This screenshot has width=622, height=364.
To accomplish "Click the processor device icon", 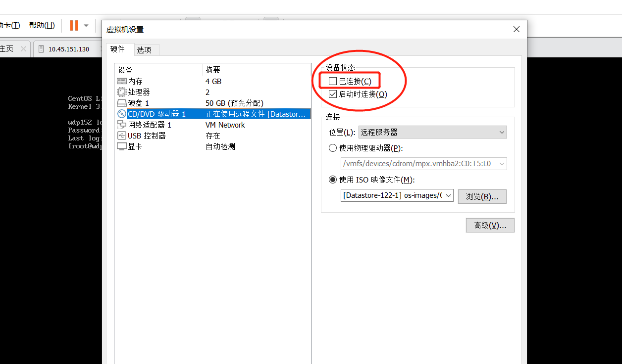I will pos(122,92).
